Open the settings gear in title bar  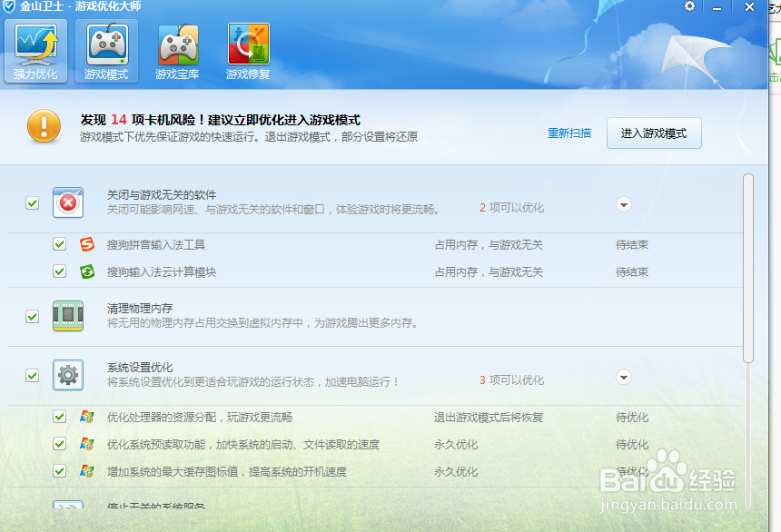[689, 6]
